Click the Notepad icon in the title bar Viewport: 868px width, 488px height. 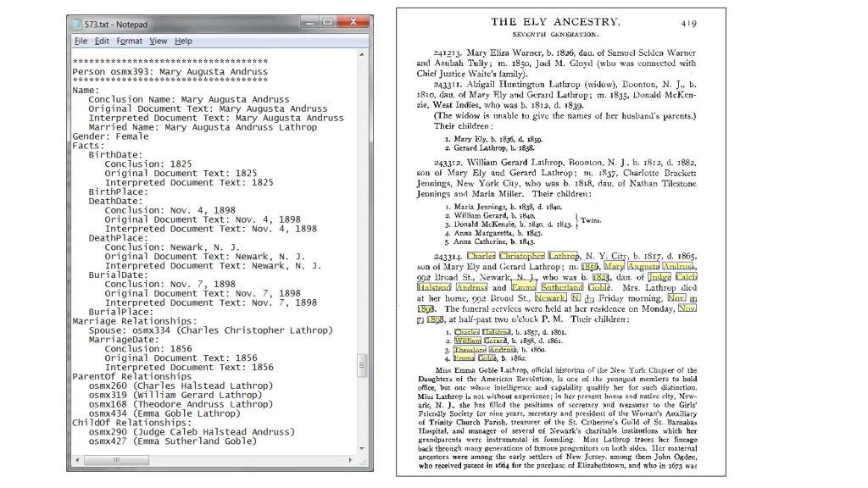[77, 25]
